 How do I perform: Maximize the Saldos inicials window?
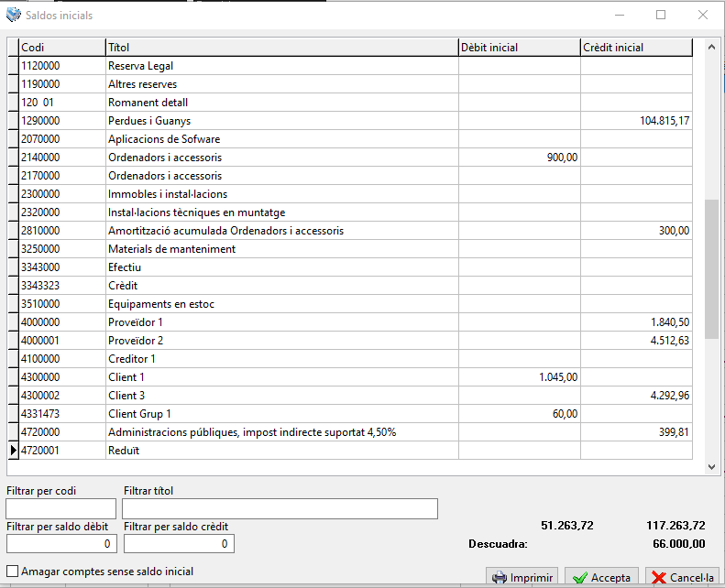pyautogui.click(x=661, y=15)
